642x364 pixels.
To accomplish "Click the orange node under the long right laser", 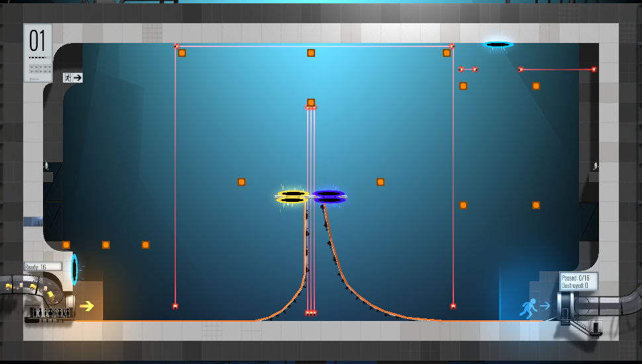I will [x=536, y=86].
